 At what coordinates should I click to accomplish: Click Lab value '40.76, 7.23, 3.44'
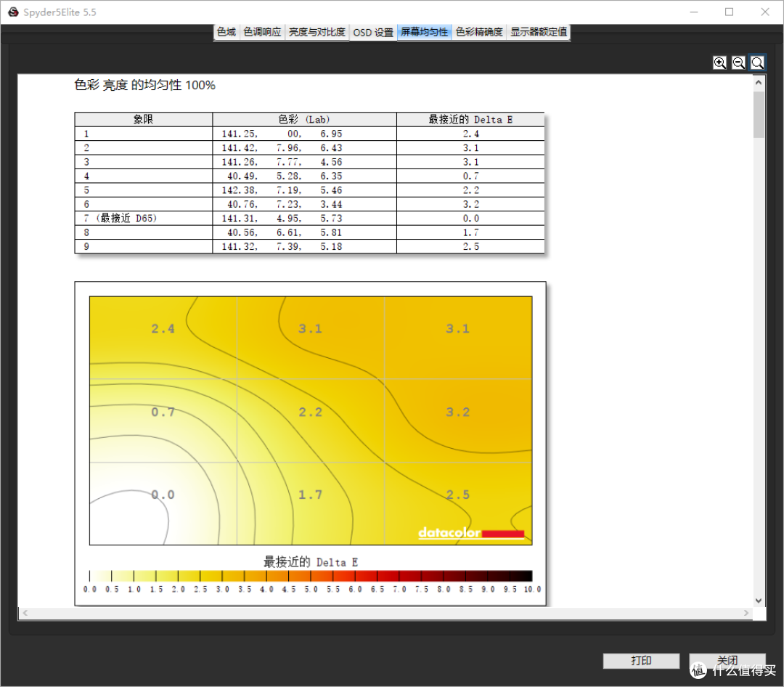(285, 204)
